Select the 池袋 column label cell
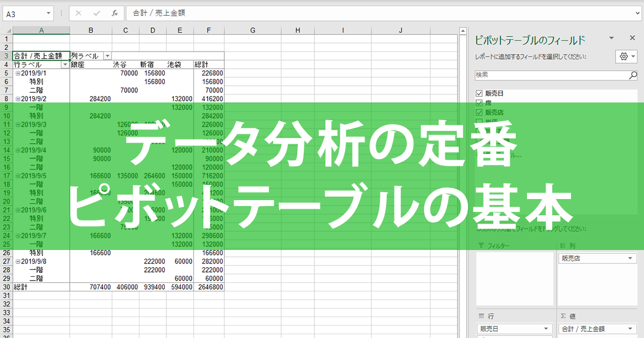644x338 pixels. pos(180,64)
